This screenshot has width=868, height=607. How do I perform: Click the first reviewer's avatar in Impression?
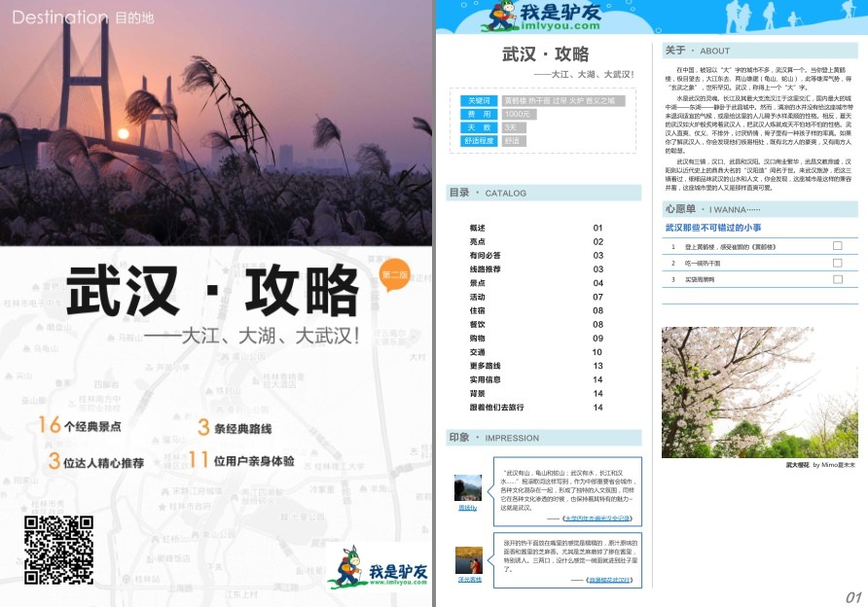pos(468,487)
